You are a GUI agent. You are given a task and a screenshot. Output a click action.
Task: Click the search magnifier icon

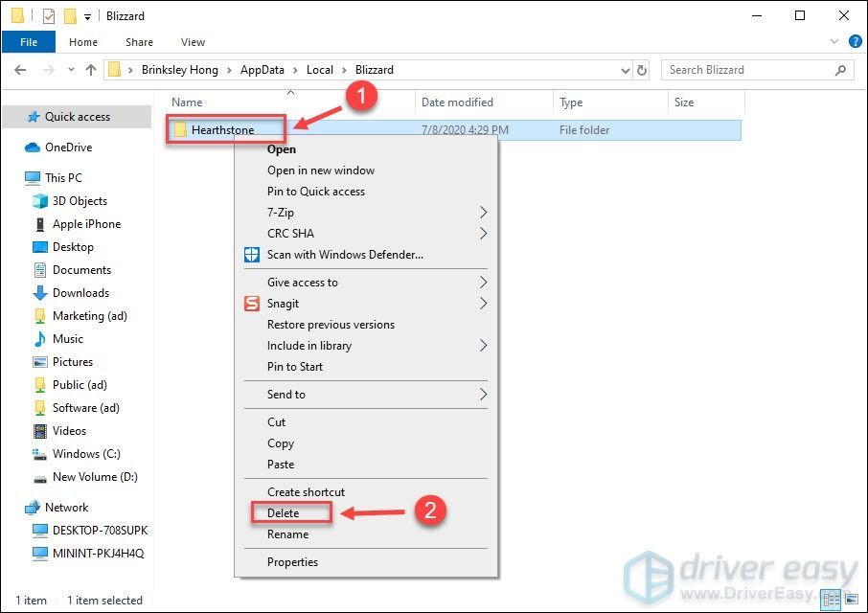click(840, 70)
